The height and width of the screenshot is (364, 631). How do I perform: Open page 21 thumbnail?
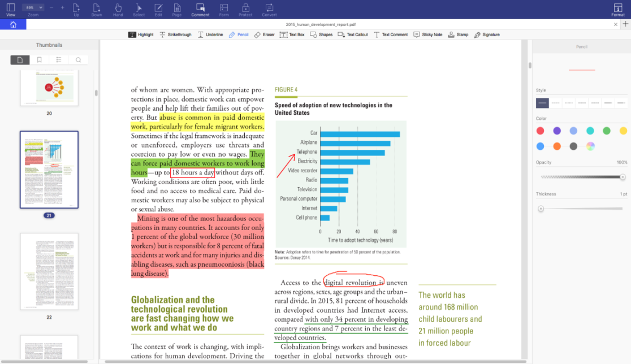(x=49, y=170)
